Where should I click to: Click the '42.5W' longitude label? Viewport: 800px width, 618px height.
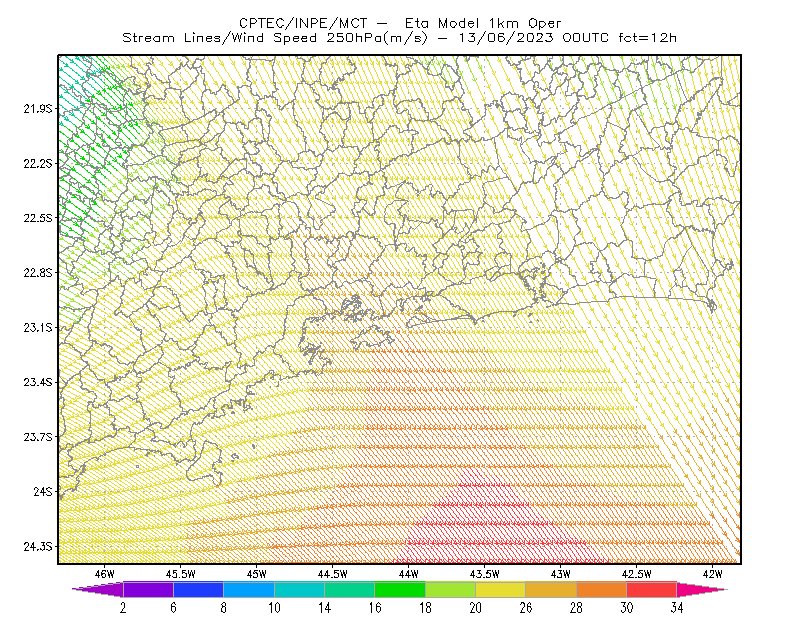(x=637, y=574)
